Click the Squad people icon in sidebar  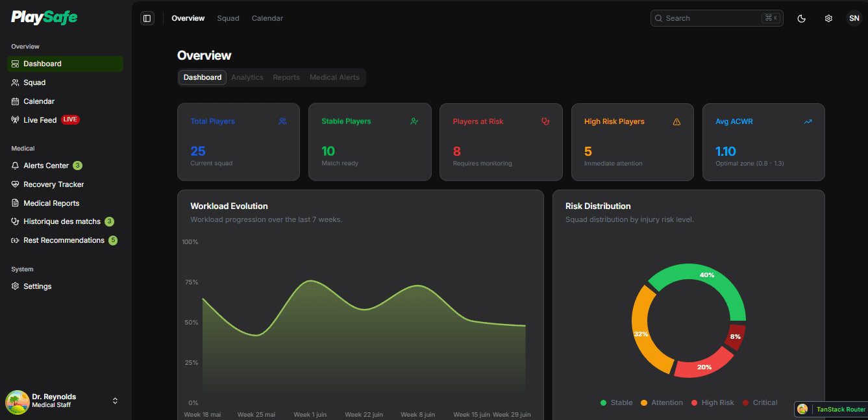[16, 82]
